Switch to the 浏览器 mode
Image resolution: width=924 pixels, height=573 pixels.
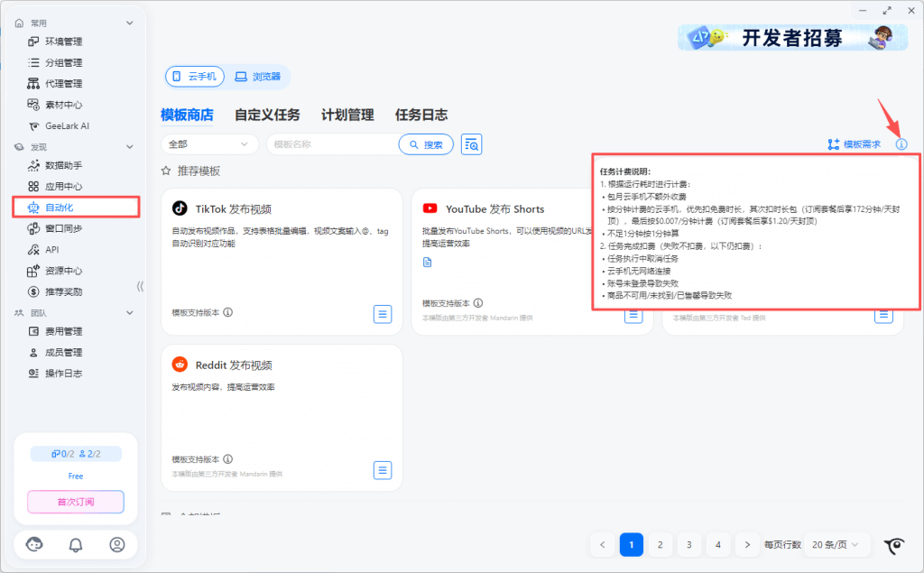258,77
